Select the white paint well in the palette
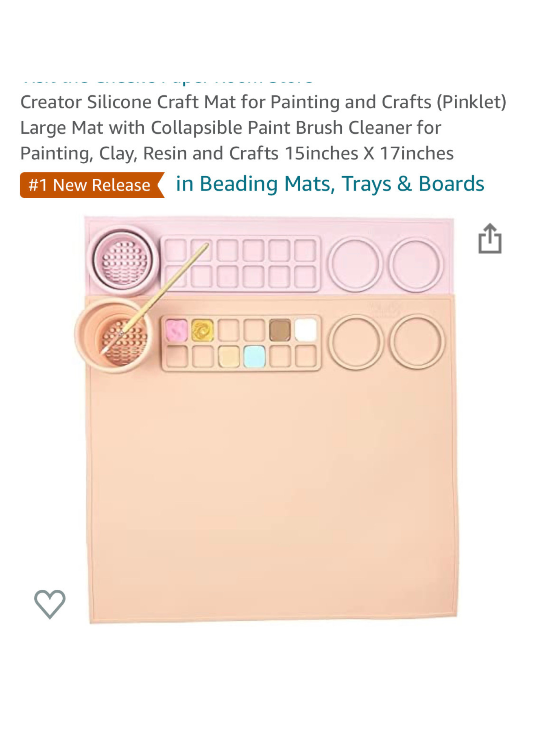534x756 pixels. click(306, 330)
